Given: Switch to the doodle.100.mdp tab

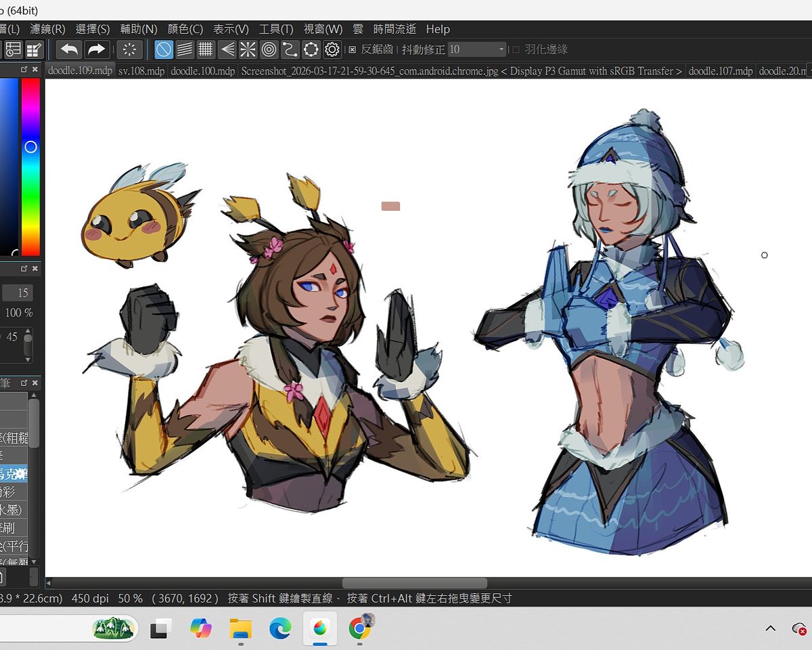Looking at the screenshot, I should pyautogui.click(x=202, y=70).
